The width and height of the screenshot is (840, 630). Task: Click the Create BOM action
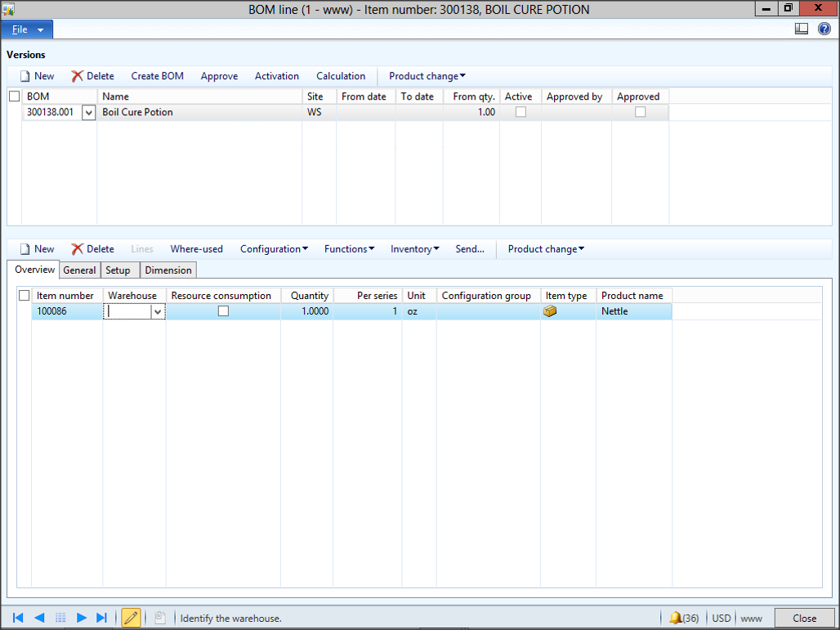point(157,76)
